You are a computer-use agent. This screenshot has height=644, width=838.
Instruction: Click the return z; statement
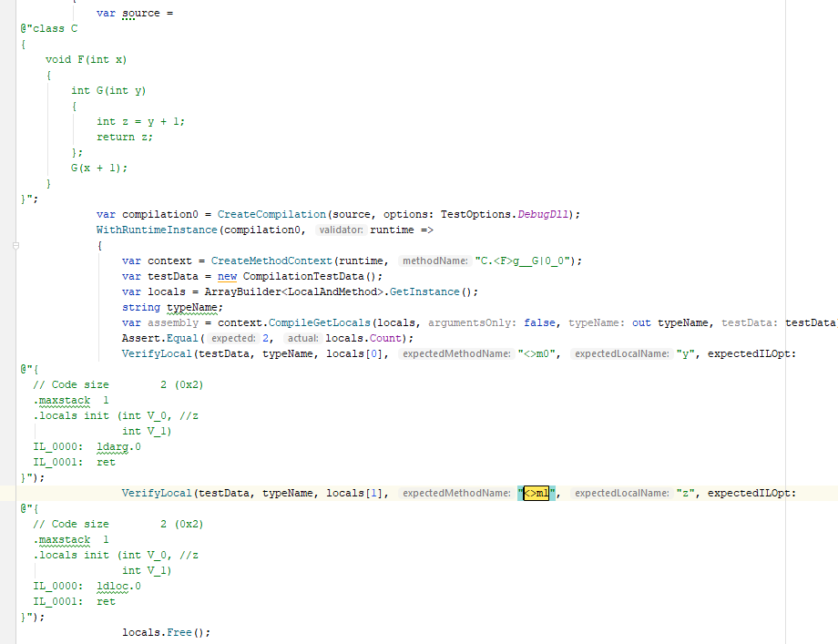pyautogui.click(x=125, y=137)
